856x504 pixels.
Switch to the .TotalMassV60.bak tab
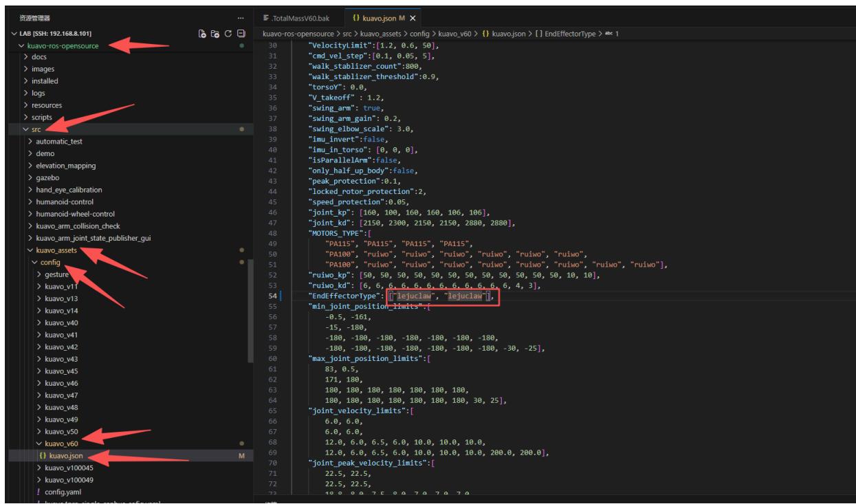[300, 17]
